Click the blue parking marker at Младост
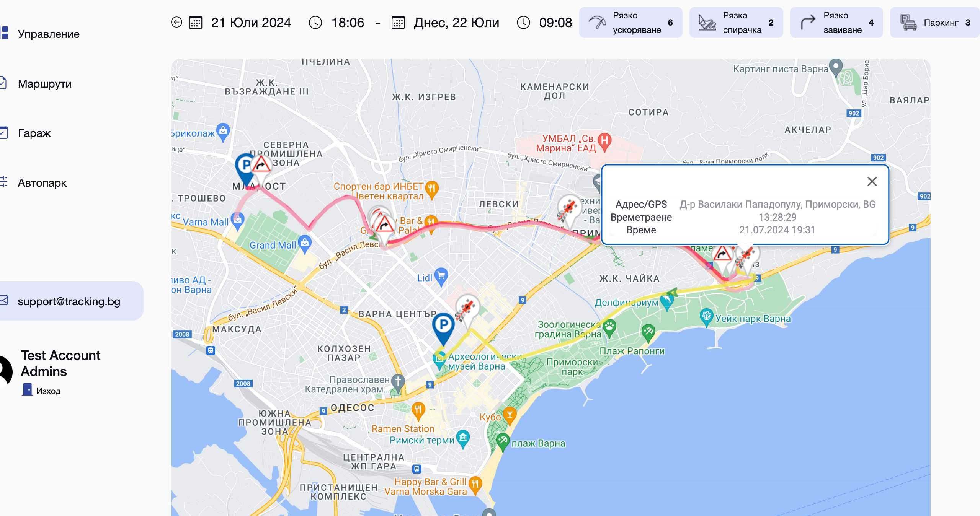Viewport: 980px width, 516px height. (x=244, y=169)
